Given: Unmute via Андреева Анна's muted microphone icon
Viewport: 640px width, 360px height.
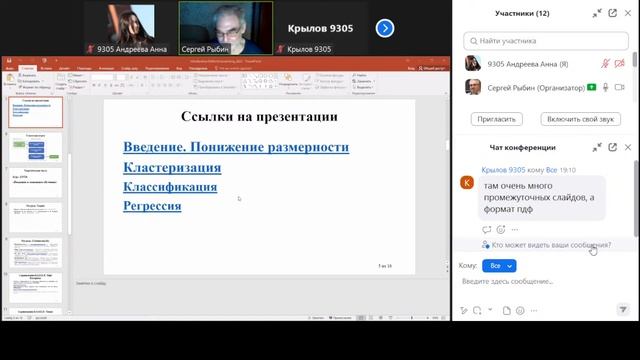Looking at the screenshot, I should pos(605,64).
